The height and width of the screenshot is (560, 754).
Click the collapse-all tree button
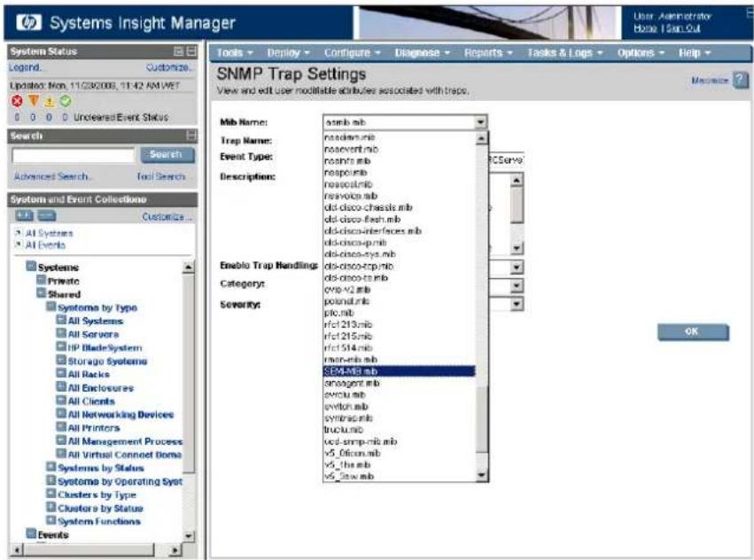pyautogui.click(x=47, y=216)
